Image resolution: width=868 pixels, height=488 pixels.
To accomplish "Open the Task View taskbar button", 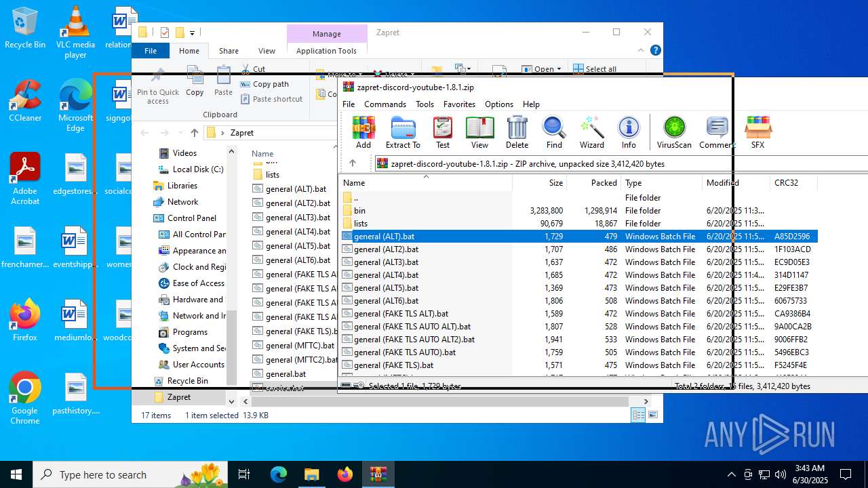I will (x=245, y=474).
